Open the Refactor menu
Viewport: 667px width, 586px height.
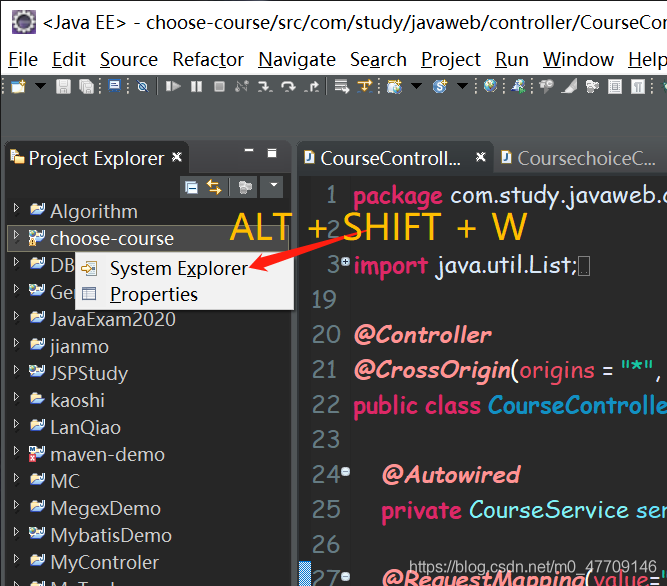click(208, 60)
